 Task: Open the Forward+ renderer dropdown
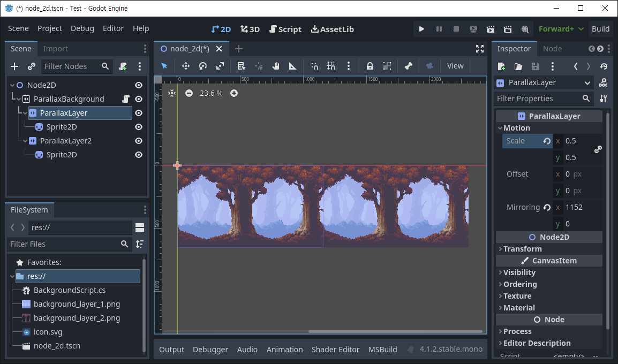pyautogui.click(x=561, y=29)
